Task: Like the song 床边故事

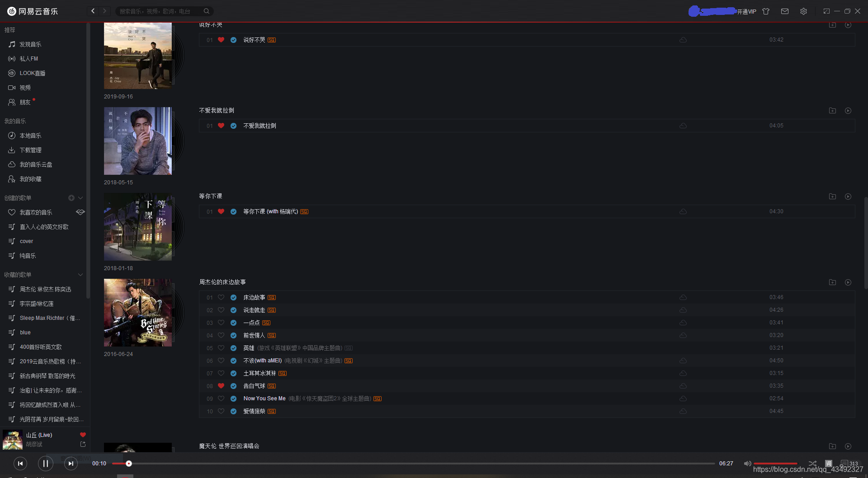Action: (x=221, y=297)
